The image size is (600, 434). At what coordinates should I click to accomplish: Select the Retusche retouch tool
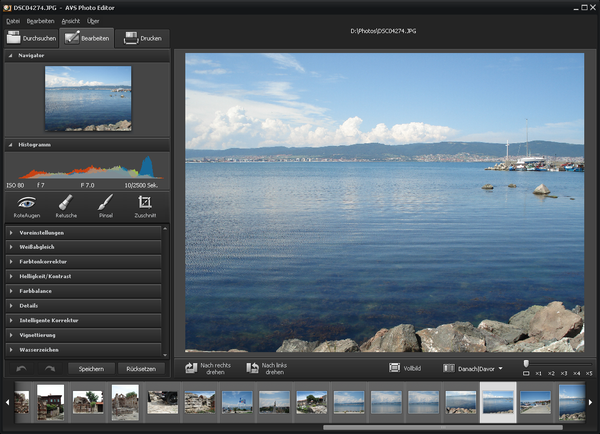[x=66, y=207]
